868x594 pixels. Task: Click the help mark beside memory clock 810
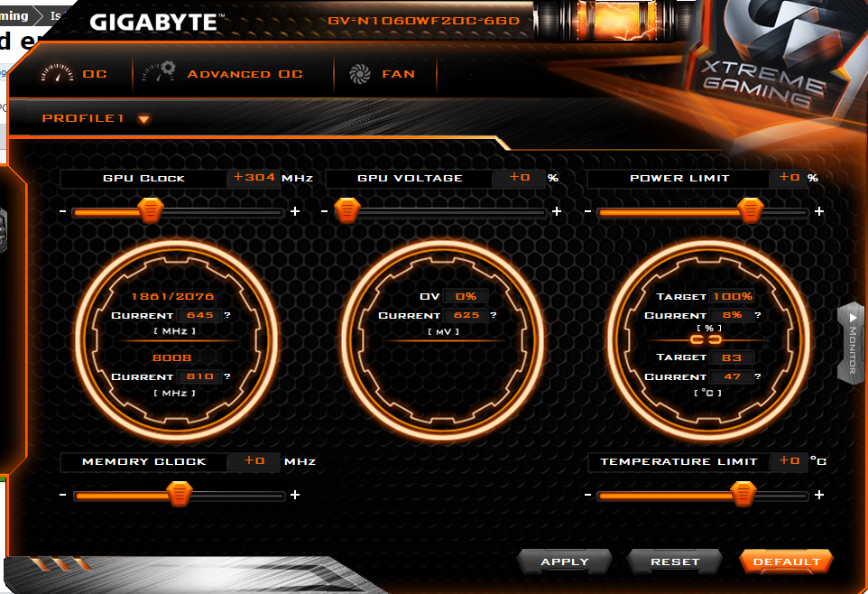click(x=227, y=376)
